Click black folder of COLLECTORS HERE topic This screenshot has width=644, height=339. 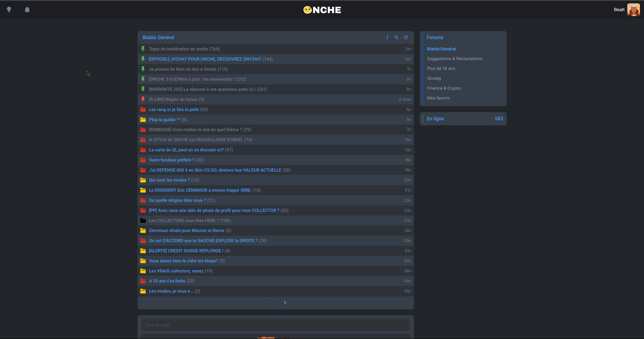[143, 220]
